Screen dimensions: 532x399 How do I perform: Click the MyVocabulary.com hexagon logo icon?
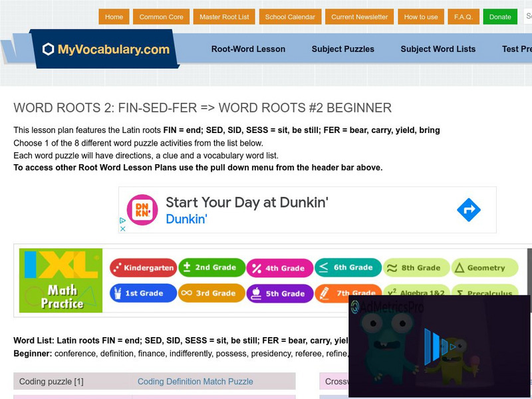tap(48, 49)
